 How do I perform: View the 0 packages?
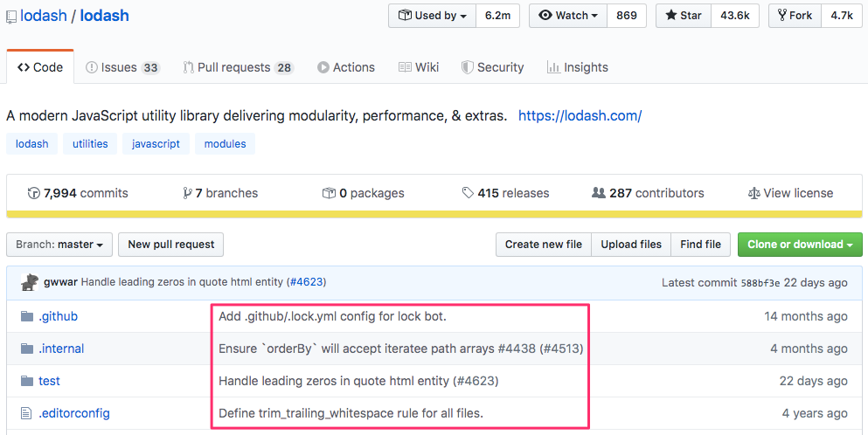point(363,193)
